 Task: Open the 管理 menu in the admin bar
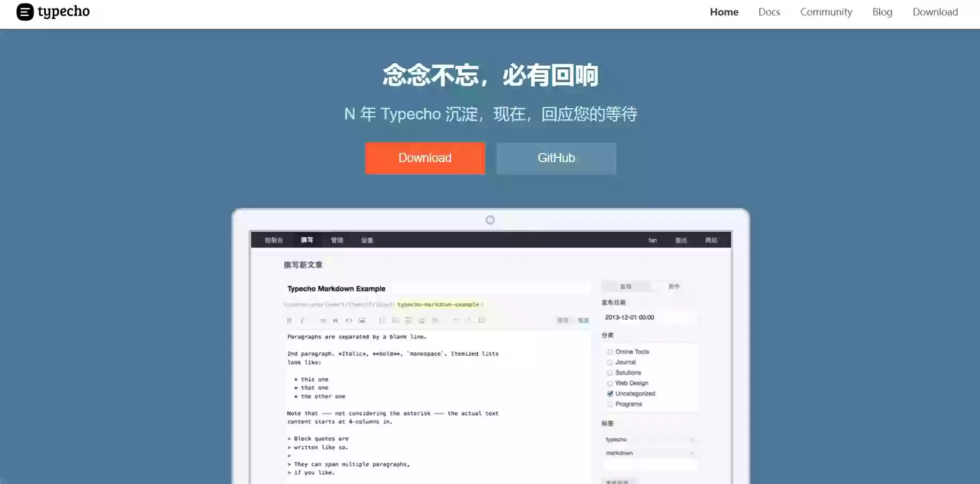point(337,240)
